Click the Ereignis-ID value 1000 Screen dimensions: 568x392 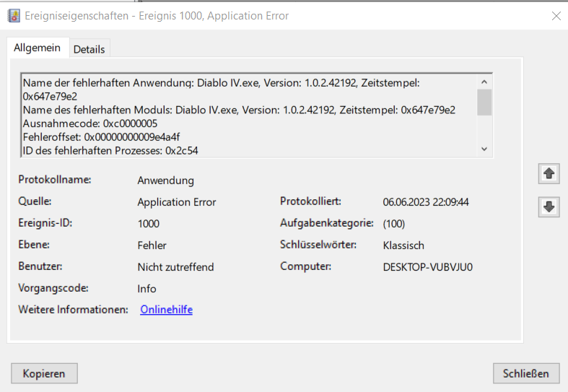(x=149, y=224)
